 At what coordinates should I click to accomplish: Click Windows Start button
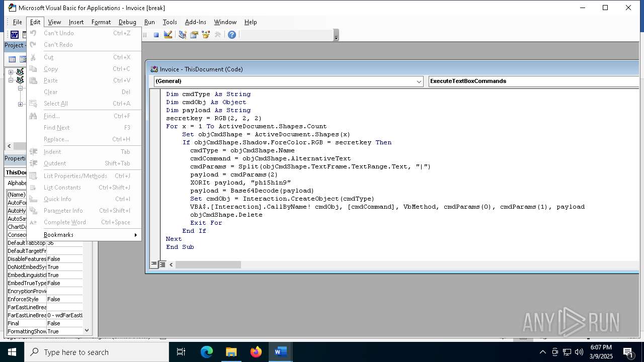pyautogui.click(x=12, y=352)
